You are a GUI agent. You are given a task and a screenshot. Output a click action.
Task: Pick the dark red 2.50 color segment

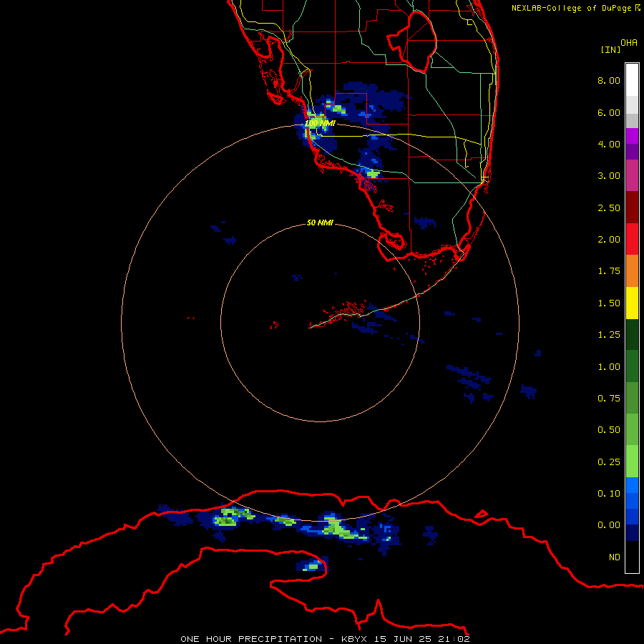[x=632, y=208]
